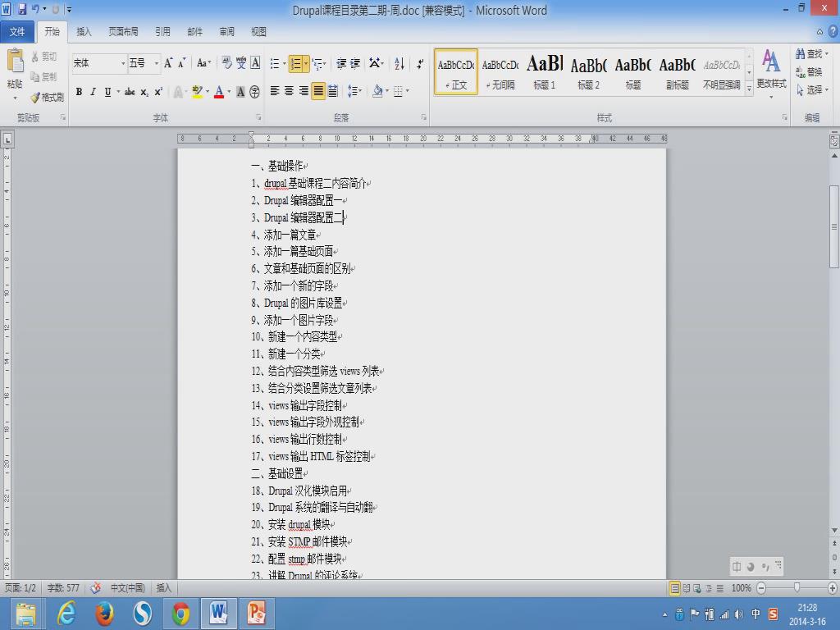Click the bullet list icon
This screenshot has height=630, width=840.
coord(275,64)
